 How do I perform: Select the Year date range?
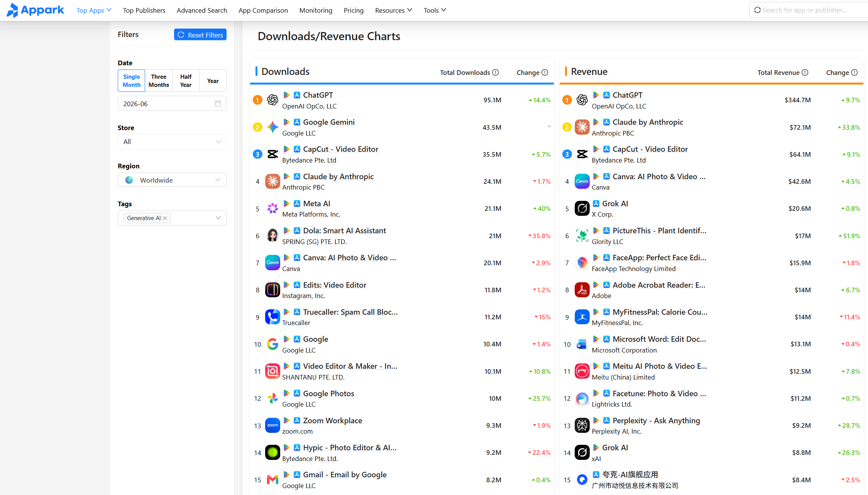[213, 81]
